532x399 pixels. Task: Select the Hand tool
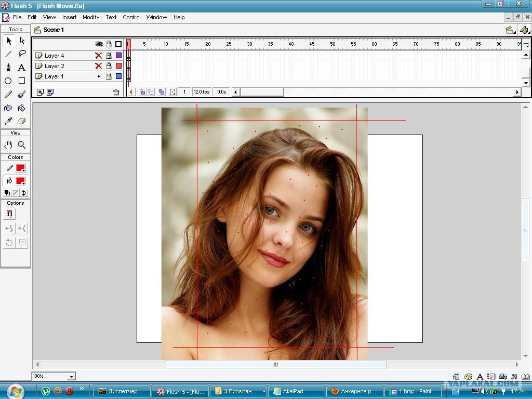(x=8, y=145)
